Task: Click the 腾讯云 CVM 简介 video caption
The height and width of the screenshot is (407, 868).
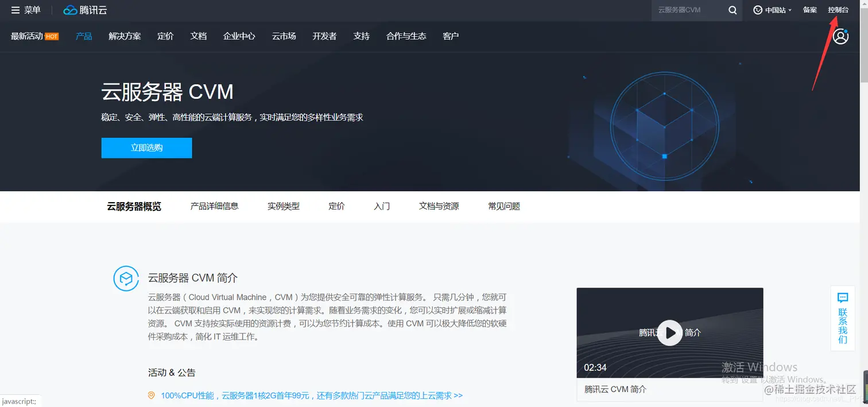Action: (615, 389)
